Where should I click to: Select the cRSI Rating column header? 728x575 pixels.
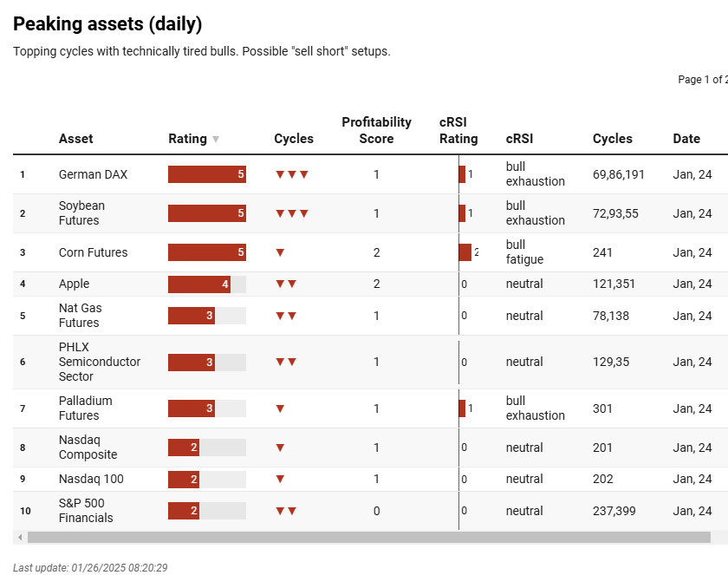(x=458, y=130)
